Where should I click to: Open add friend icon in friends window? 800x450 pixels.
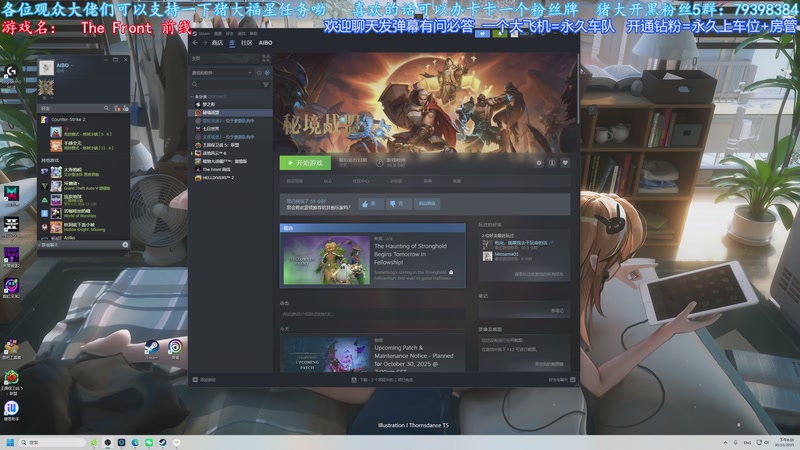pos(125,108)
